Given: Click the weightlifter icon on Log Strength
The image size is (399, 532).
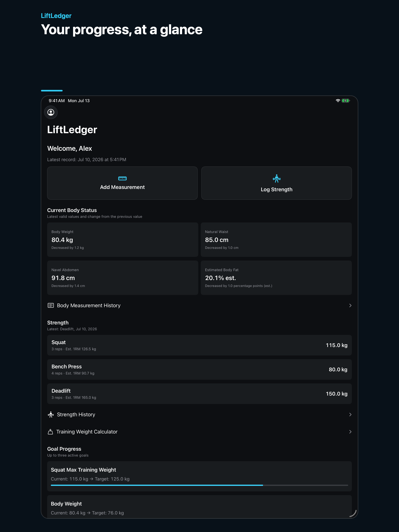Looking at the screenshot, I should pos(277,178).
